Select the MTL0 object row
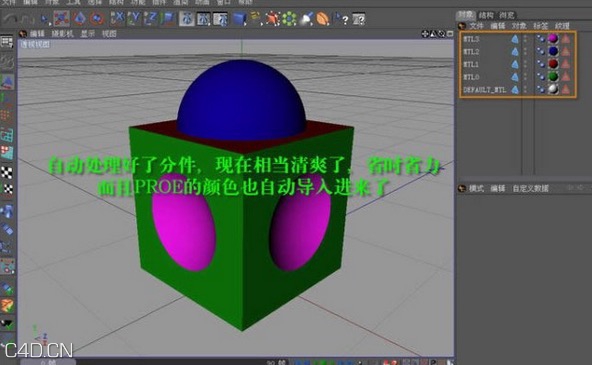Image resolution: width=592 pixels, height=365 pixels. coord(518,77)
